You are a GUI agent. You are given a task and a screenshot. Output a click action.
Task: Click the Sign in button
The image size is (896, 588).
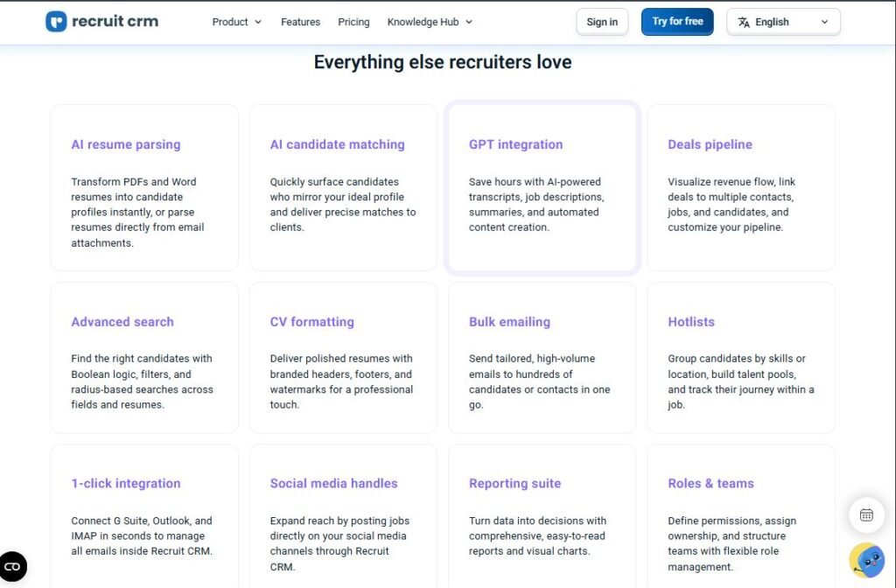point(602,21)
